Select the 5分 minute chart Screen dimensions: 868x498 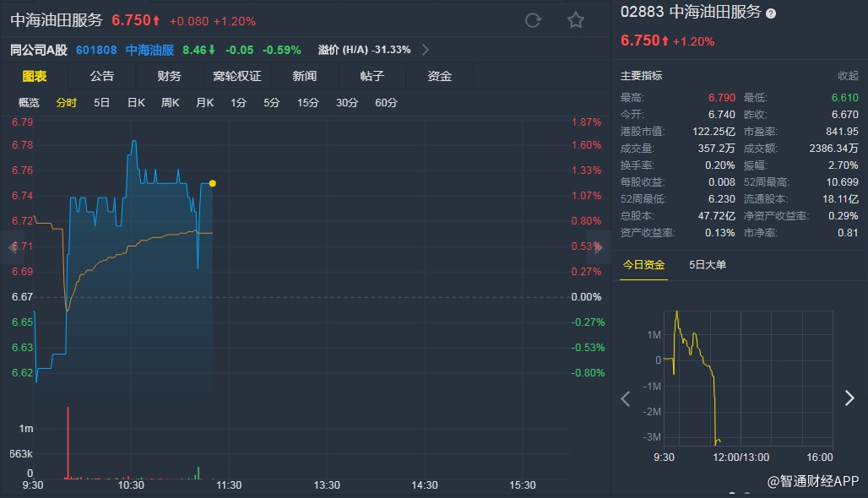click(272, 103)
